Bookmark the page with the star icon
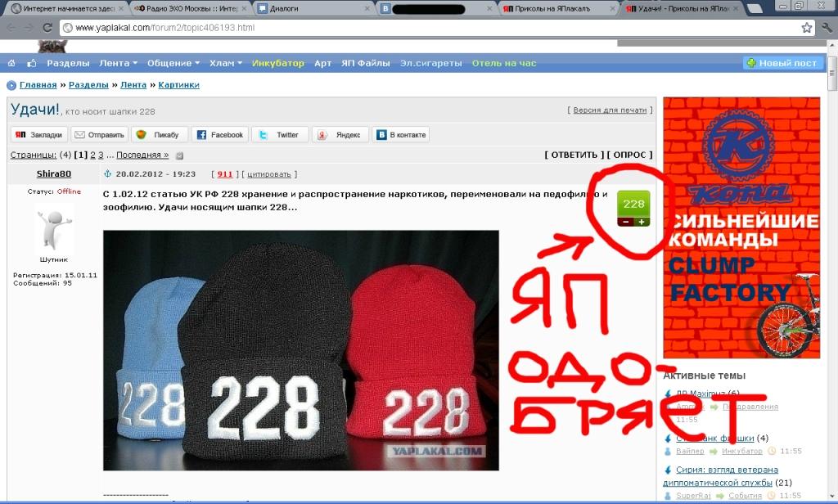 click(x=806, y=27)
